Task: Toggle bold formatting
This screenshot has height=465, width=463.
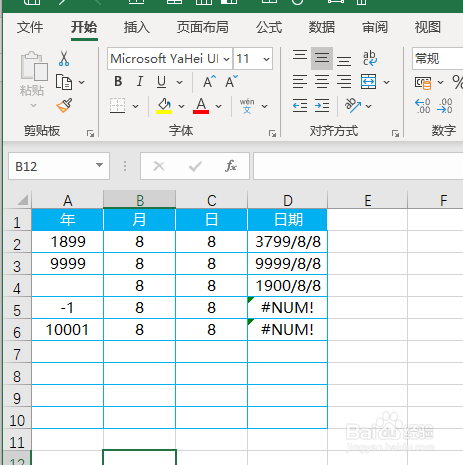Action: pos(118,81)
